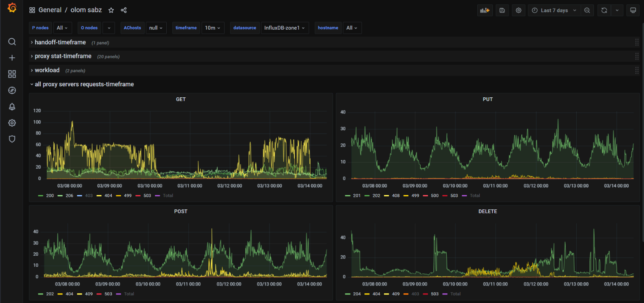Click the 503 red swatch in DELETE legend

[x=426, y=294]
